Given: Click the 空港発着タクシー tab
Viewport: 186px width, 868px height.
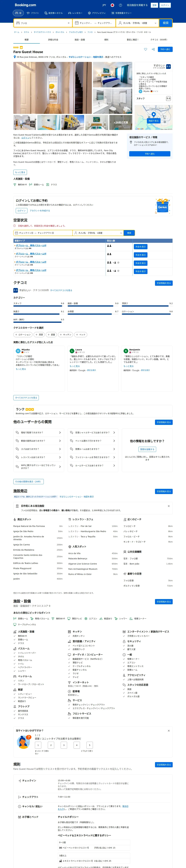Looking at the screenshot, I should click(x=122, y=13).
